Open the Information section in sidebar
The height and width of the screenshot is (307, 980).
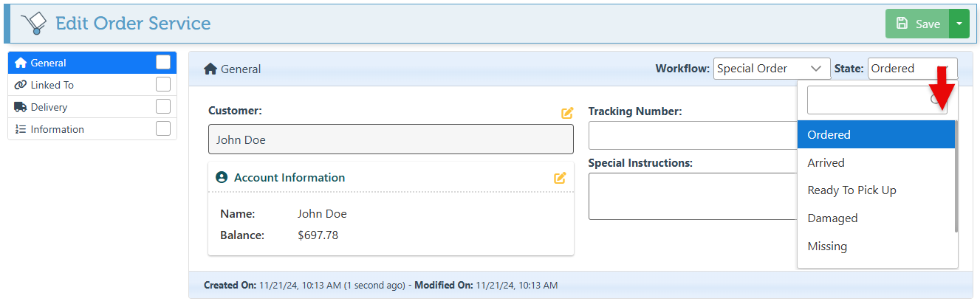[58, 129]
